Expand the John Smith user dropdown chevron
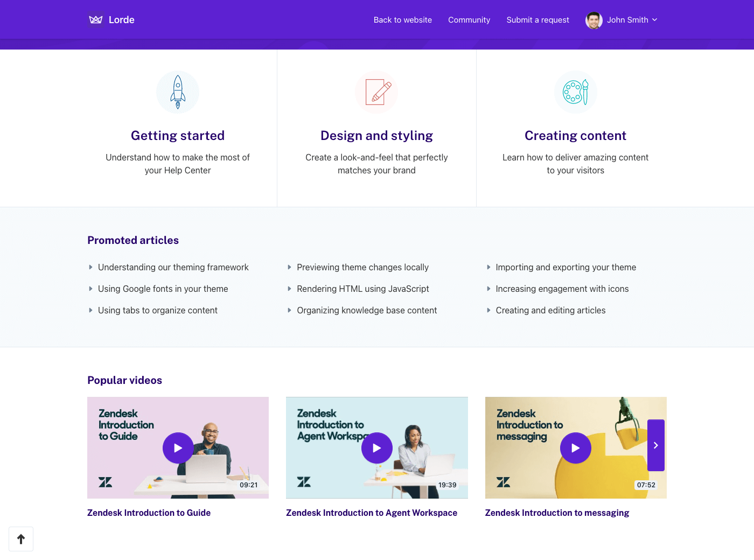 point(655,20)
